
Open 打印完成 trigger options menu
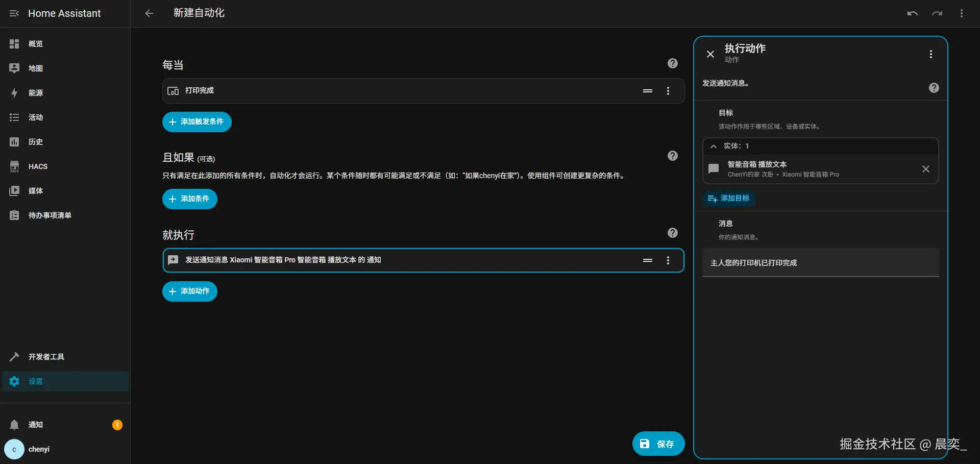point(668,90)
